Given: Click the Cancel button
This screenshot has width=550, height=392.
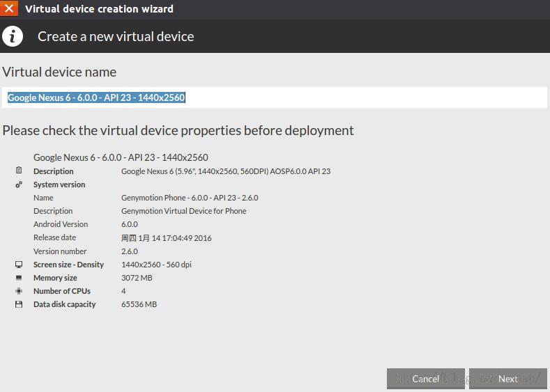Looking at the screenshot, I should pyautogui.click(x=425, y=379).
